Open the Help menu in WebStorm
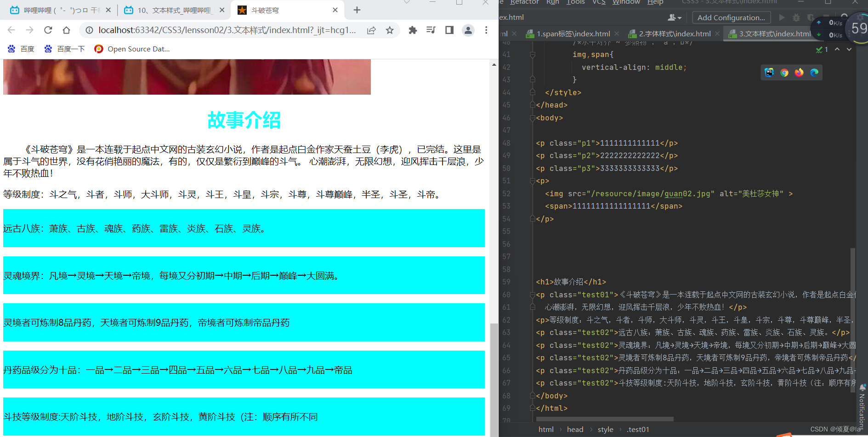The image size is (868, 437). point(655,2)
